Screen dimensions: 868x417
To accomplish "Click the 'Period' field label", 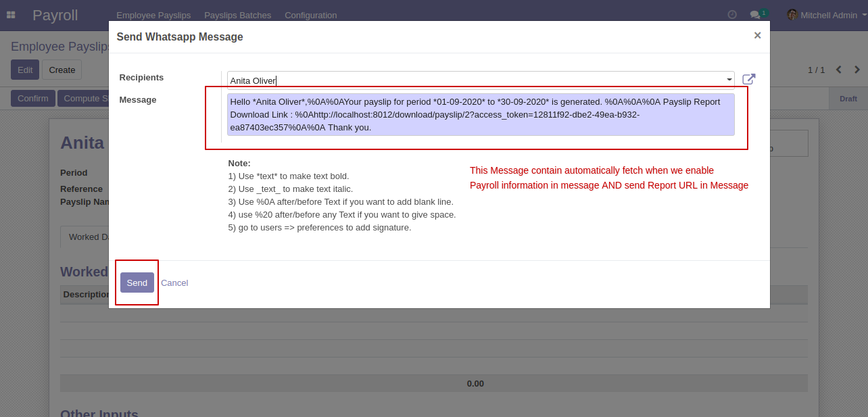I will (x=74, y=172).
